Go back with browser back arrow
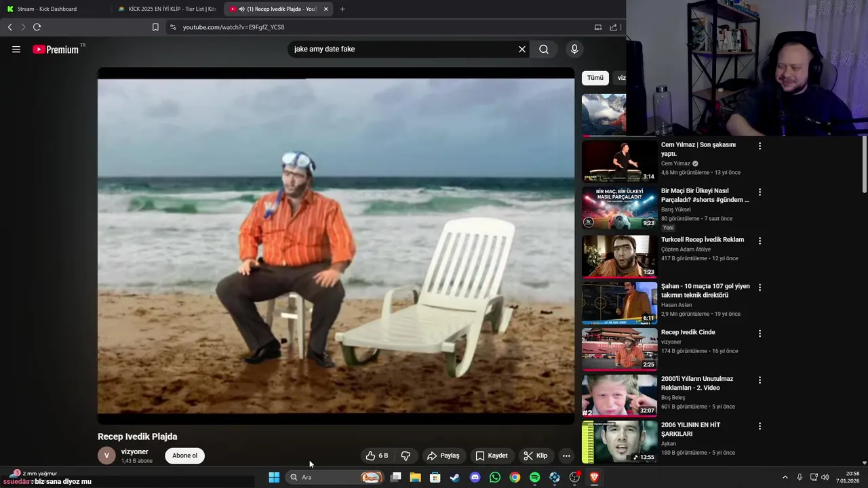The height and width of the screenshot is (488, 868). (10, 27)
